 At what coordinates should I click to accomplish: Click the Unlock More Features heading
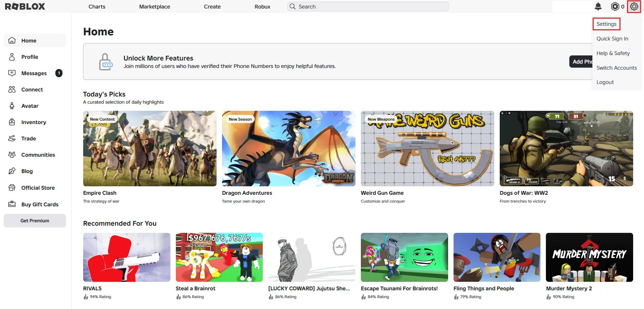coord(158,58)
